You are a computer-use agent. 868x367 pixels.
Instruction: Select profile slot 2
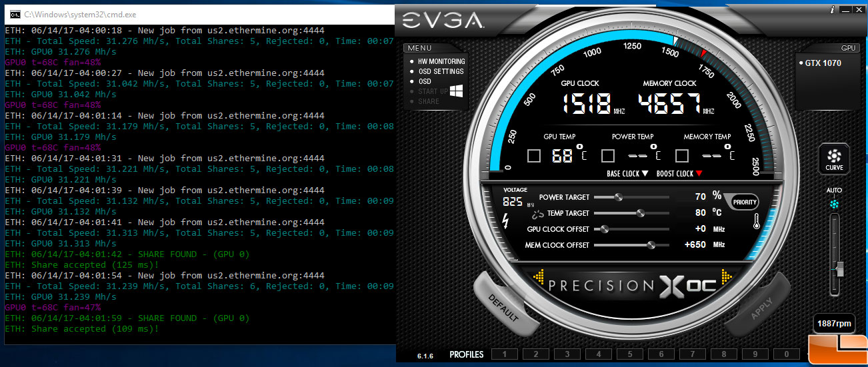(x=535, y=354)
